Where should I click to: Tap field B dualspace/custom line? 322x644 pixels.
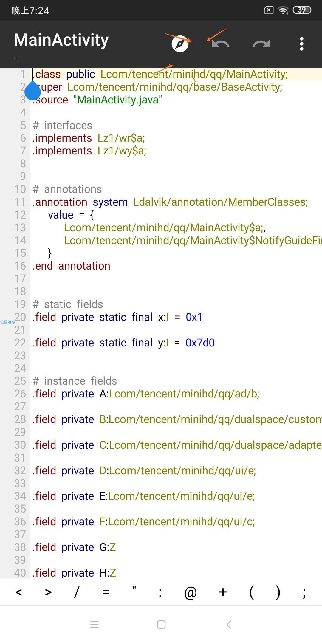tap(177, 419)
